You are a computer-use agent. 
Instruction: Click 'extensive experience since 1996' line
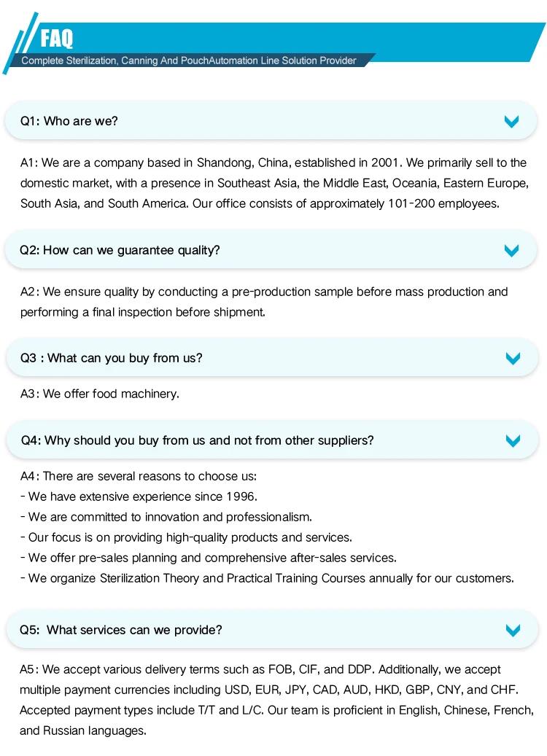[139, 496]
